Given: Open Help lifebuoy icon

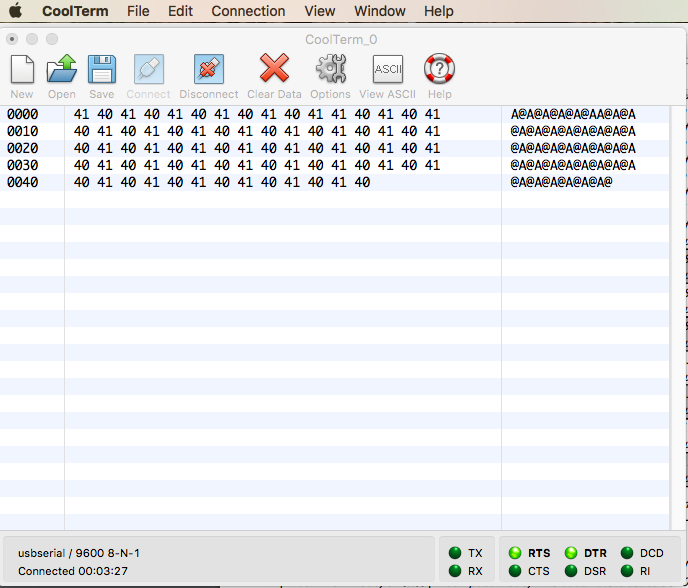Looking at the screenshot, I should pyautogui.click(x=439, y=68).
